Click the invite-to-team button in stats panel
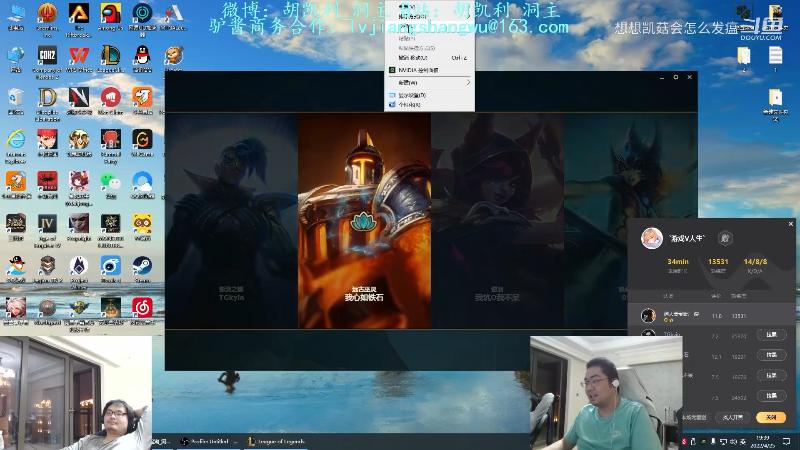 click(x=733, y=417)
